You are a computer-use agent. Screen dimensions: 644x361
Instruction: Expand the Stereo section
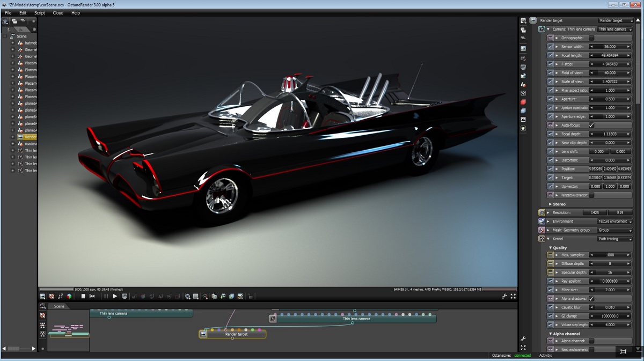pyautogui.click(x=551, y=204)
